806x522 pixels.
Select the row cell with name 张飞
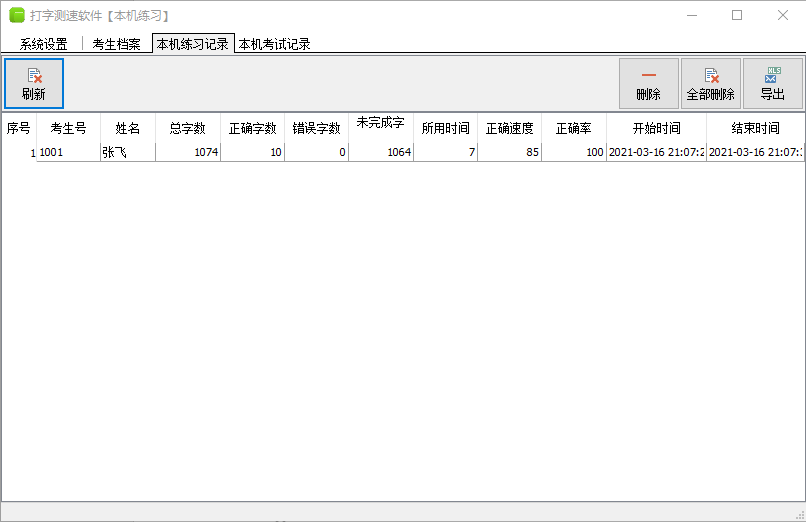tap(127, 152)
